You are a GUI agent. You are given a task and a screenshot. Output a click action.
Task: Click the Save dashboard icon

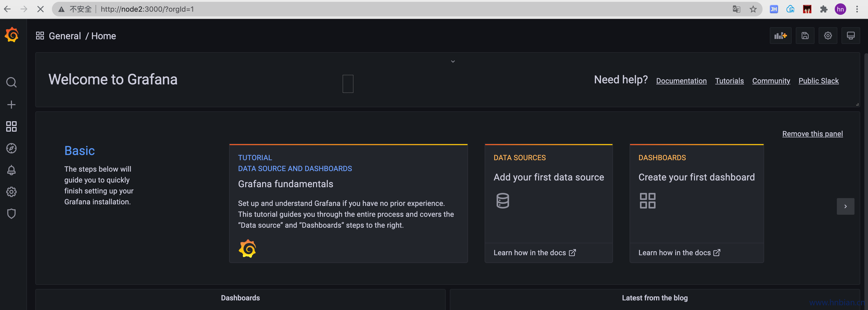pos(805,36)
